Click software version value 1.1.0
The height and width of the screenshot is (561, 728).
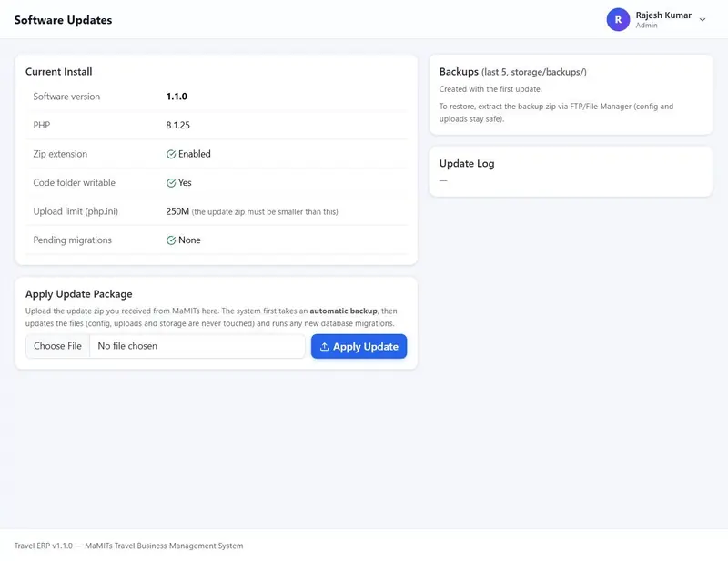click(177, 97)
